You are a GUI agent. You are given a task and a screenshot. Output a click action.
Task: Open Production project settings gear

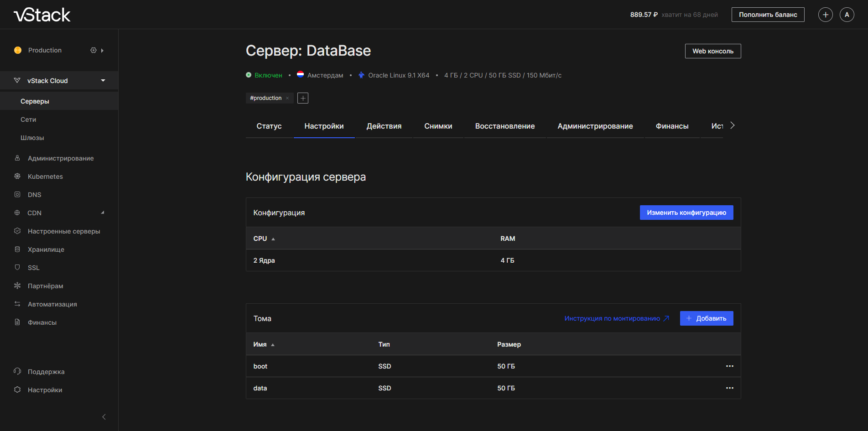94,50
